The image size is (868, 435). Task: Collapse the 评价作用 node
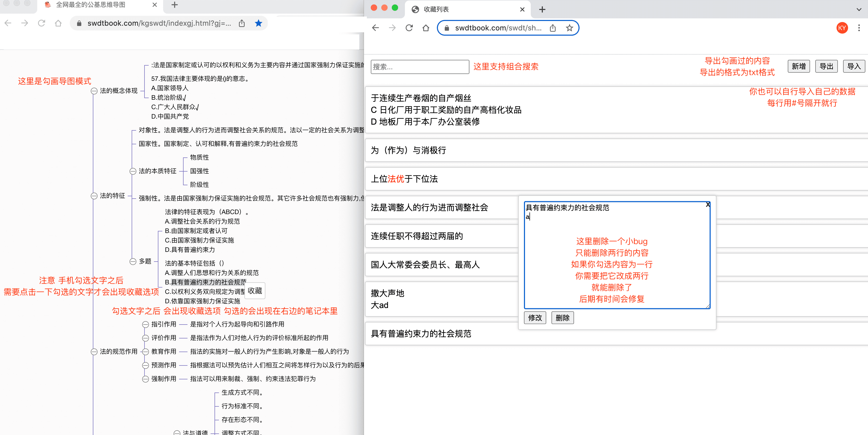click(x=145, y=338)
